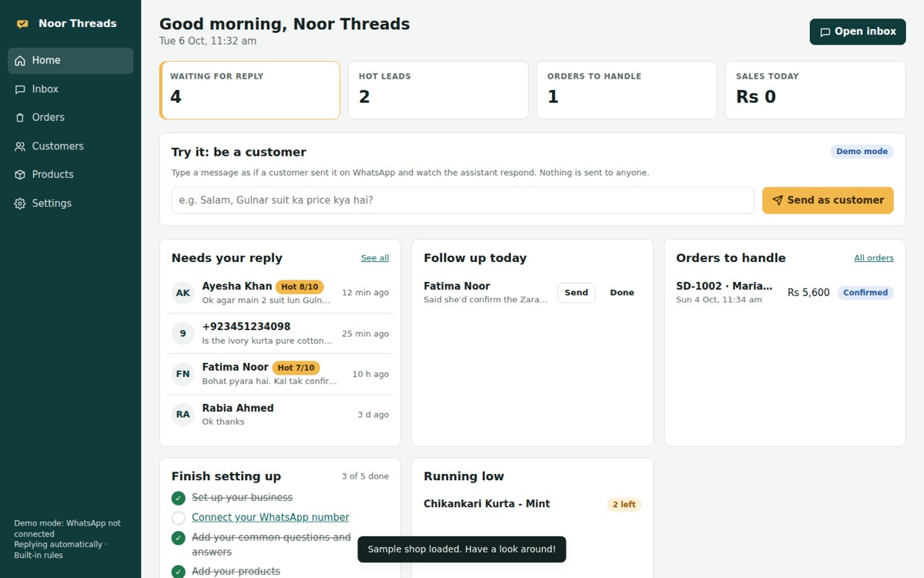Click the 'Hot 7/10' badge for Fatima
The width and height of the screenshot is (924, 578).
pos(296,368)
